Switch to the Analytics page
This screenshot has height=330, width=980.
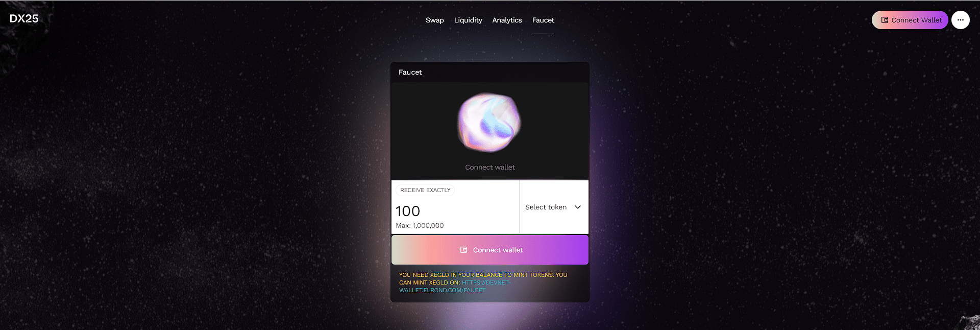[507, 20]
